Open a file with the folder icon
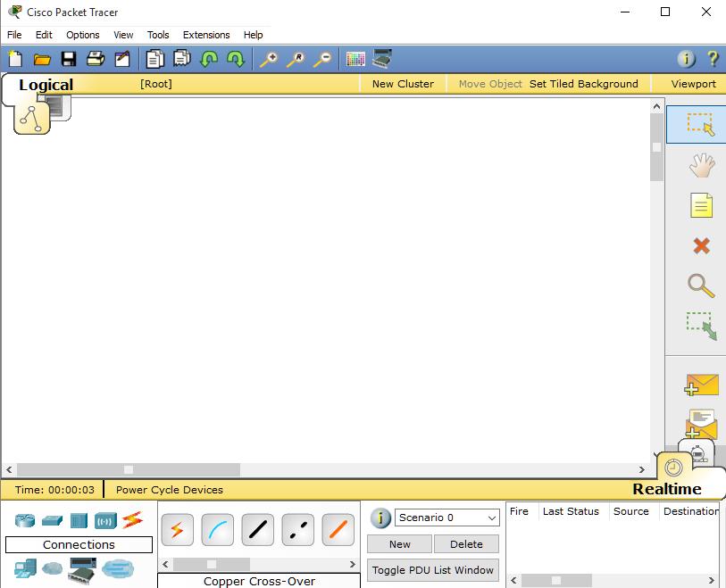The height and width of the screenshot is (588, 726). (x=42, y=59)
